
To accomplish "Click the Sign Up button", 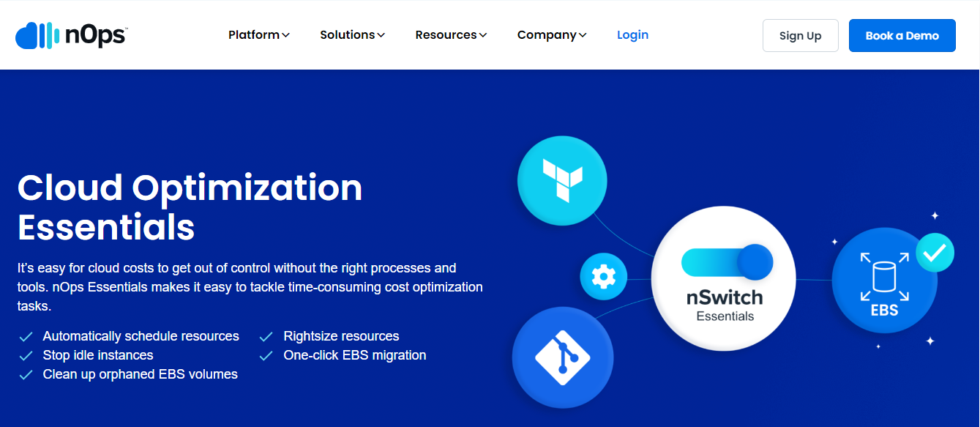I will 800,34.
